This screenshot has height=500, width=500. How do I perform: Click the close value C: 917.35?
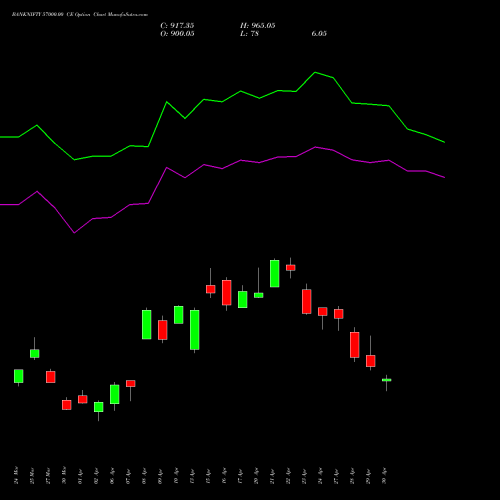[x=177, y=26]
